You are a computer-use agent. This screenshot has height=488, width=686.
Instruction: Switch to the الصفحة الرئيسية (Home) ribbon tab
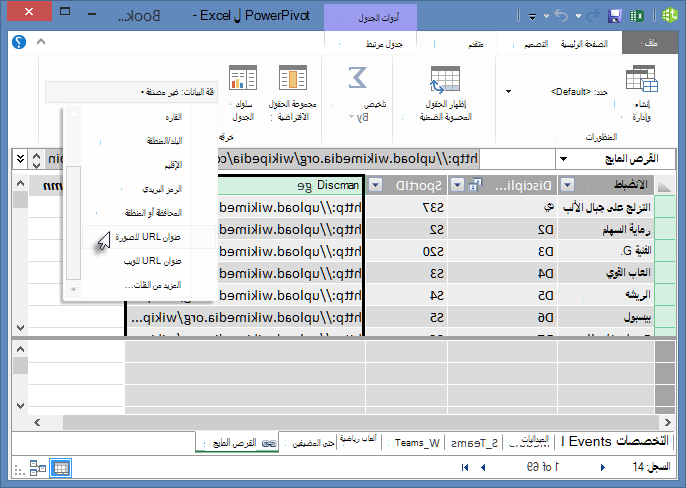point(584,44)
